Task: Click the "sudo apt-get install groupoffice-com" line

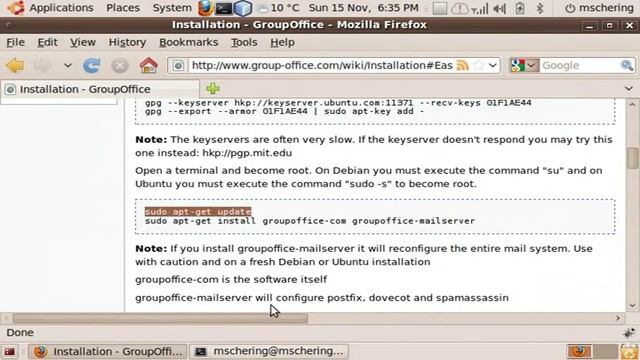Action: (310, 221)
